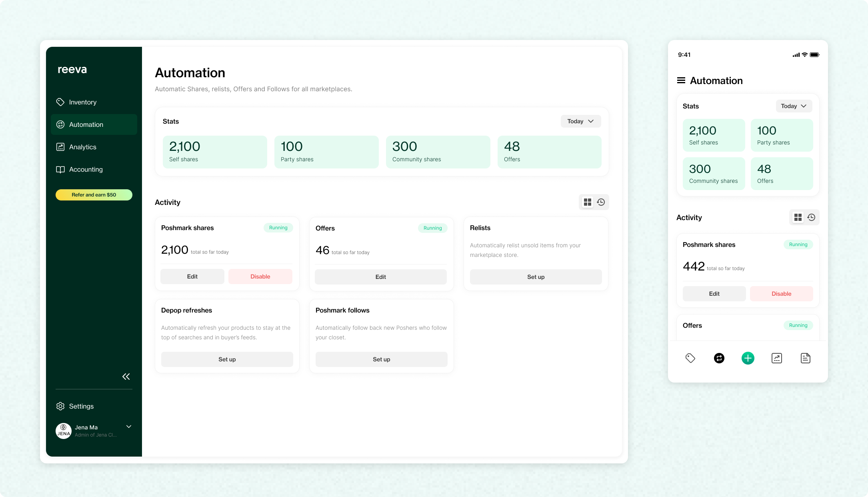This screenshot has width=868, height=497.
Task: Tap the green plus button in mobile bar
Action: 748,358
